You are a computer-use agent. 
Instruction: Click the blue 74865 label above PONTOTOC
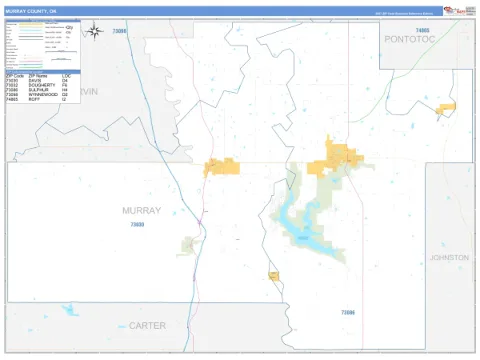click(x=423, y=30)
